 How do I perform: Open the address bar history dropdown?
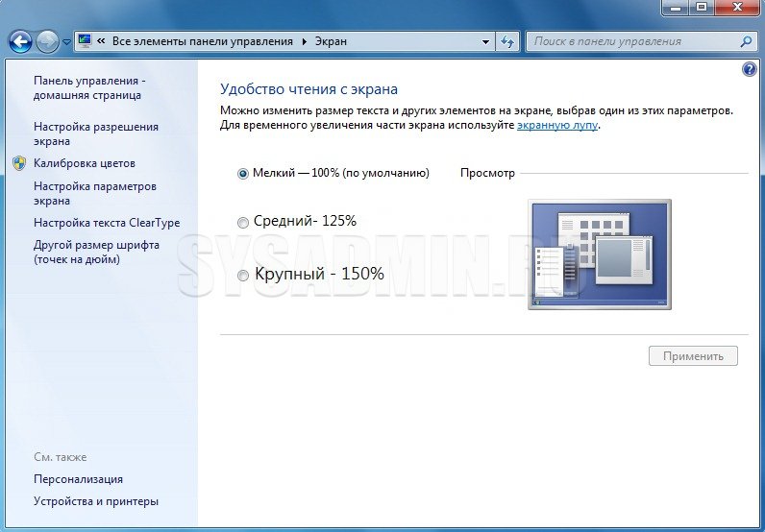coord(485,42)
